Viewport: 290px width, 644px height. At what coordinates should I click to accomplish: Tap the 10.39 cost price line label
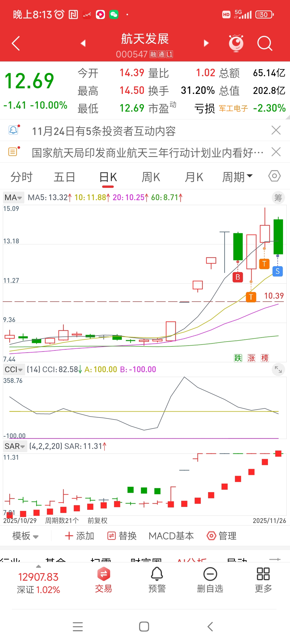[274, 296]
